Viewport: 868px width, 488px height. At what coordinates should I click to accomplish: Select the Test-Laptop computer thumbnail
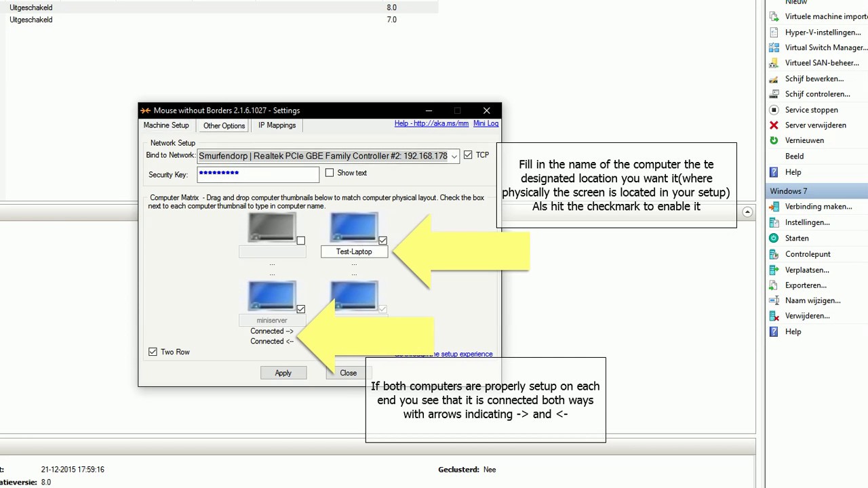point(354,227)
